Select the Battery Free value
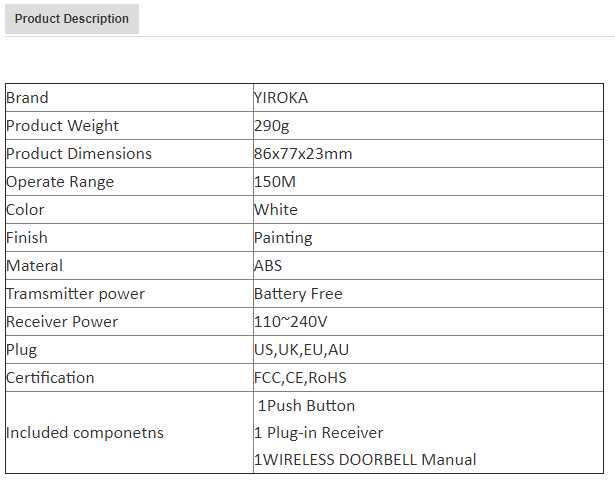This screenshot has width=615, height=482. coord(298,294)
